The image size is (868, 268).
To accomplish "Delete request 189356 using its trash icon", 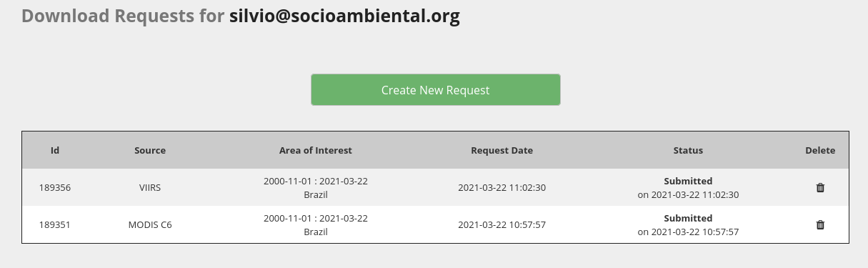I will pos(820,188).
